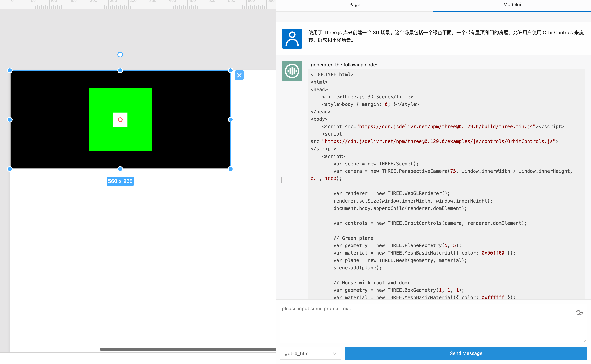Click 'I generated the following code:' text
The height and width of the screenshot is (364, 591).
click(343, 65)
